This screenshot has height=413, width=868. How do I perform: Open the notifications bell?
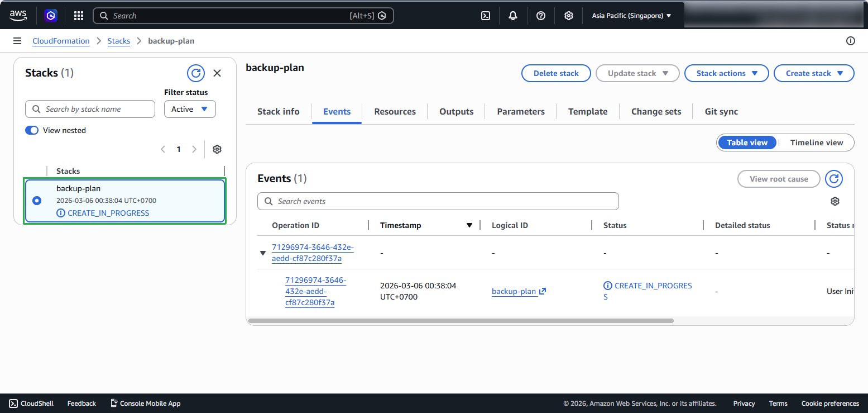[x=513, y=16]
